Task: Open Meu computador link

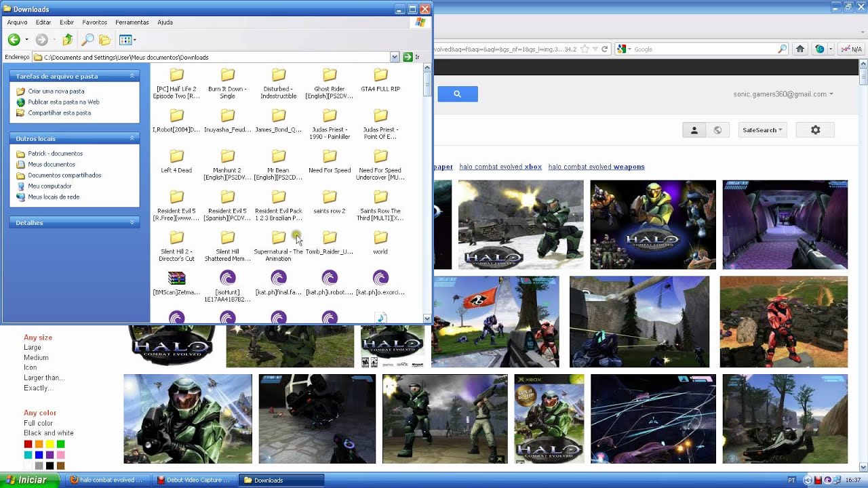Action: [50, 186]
